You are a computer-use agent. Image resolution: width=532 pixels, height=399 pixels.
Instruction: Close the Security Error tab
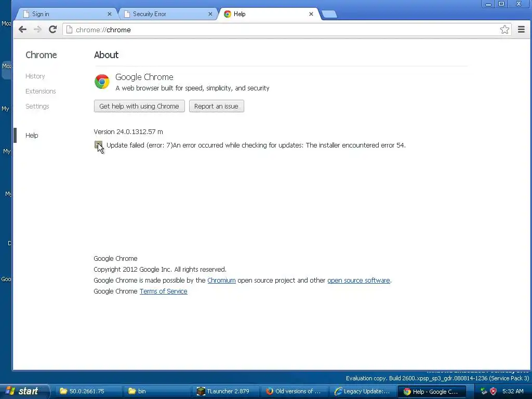(210, 14)
